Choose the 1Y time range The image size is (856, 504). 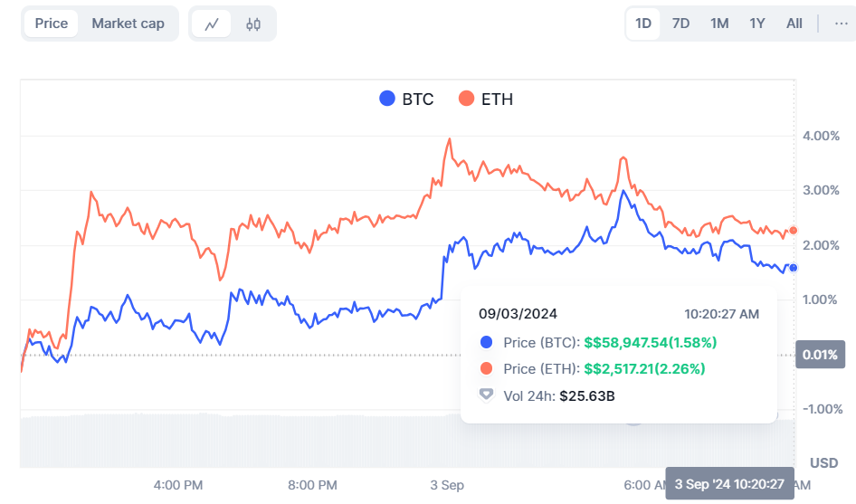[x=757, y=24]
